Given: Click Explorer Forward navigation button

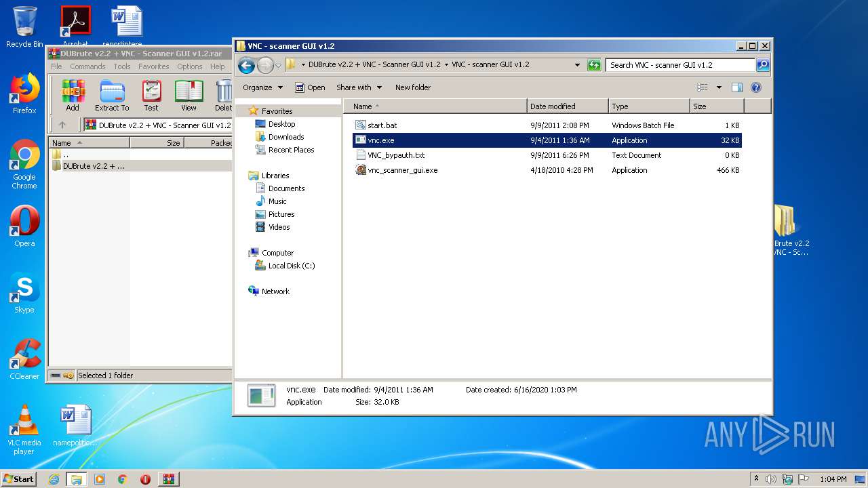Looking at the screenshot, I should pyautogui.click(x=265, y=65).
